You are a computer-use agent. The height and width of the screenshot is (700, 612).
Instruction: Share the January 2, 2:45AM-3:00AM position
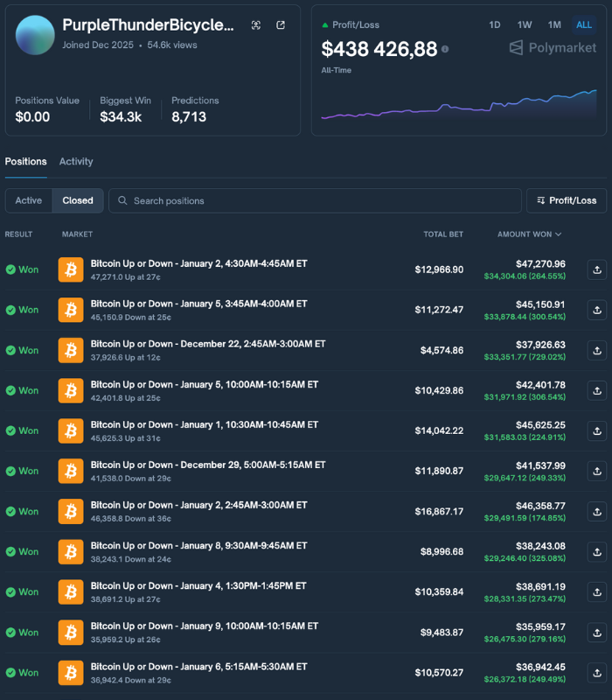click(x=597, y=512)
